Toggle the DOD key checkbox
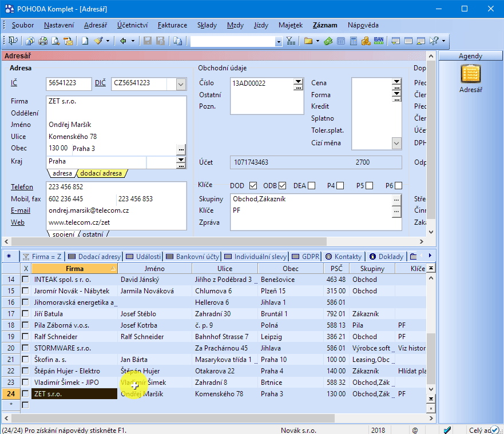 click(253, 185)
